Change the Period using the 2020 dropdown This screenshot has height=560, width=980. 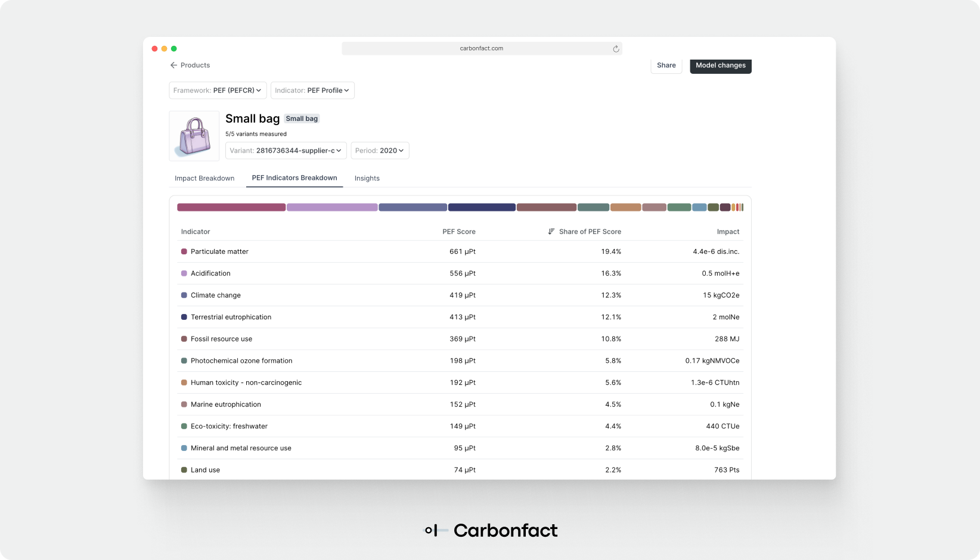point(380,150)
